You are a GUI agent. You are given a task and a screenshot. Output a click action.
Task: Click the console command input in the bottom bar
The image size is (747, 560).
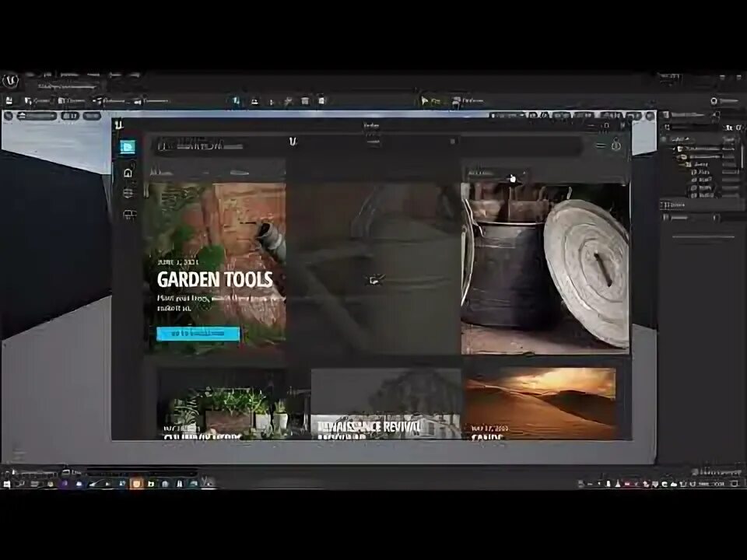click(x=142, y=472)
